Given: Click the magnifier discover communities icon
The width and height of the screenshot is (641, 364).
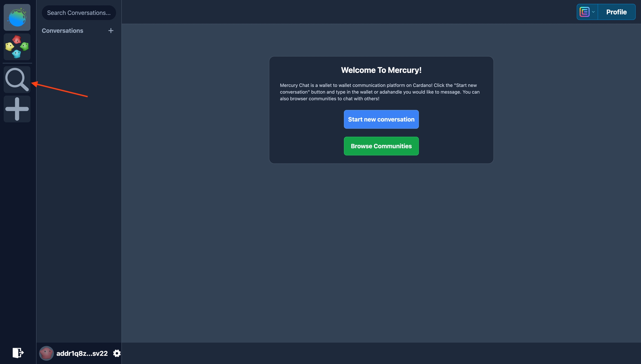Looking at the screenshot, I should 17,80.
